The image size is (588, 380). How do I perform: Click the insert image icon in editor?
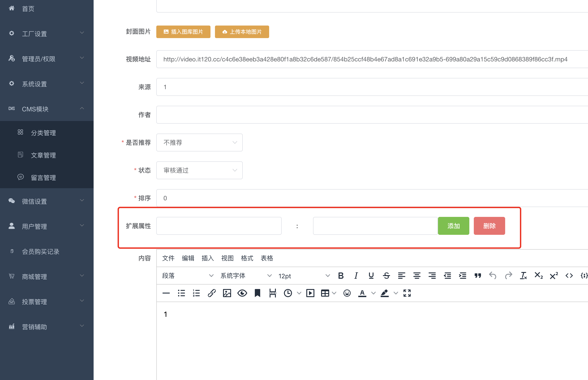(x=227, y=293)
